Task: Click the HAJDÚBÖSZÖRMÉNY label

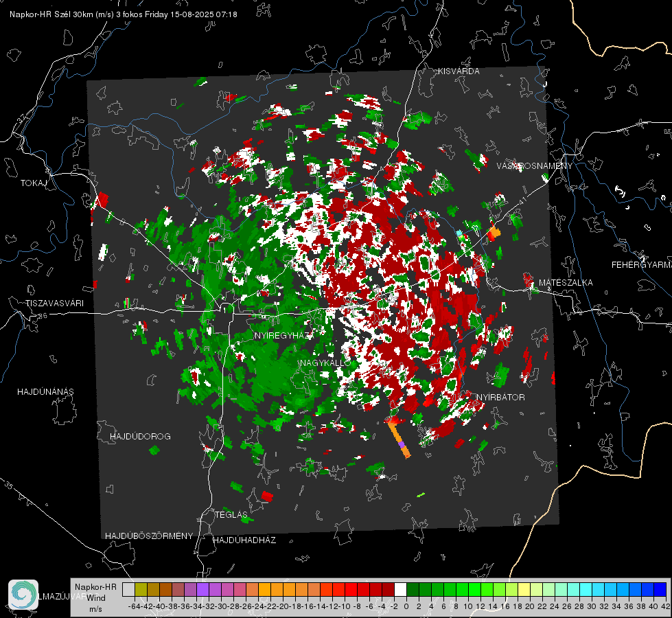Action: (149, 536)
